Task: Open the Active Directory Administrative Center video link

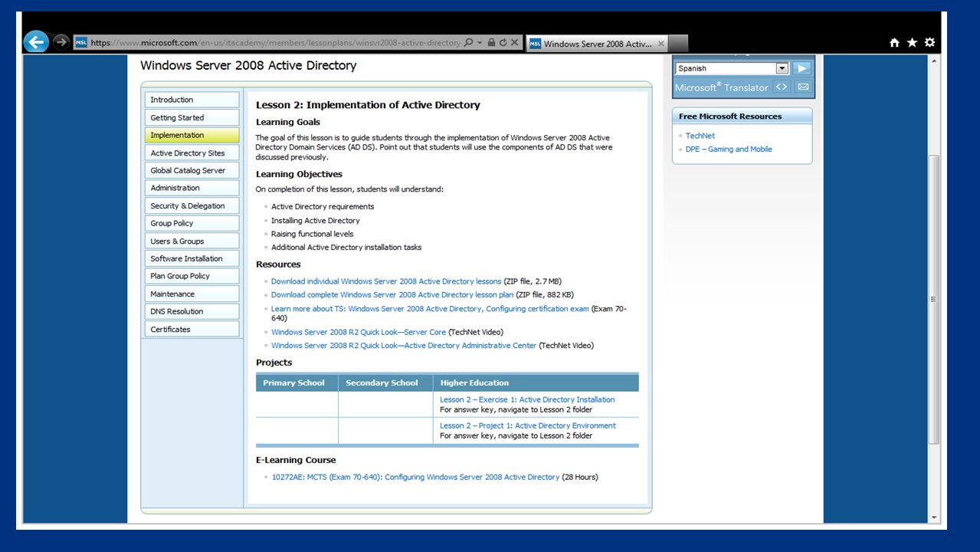Action: pos(404,346)
